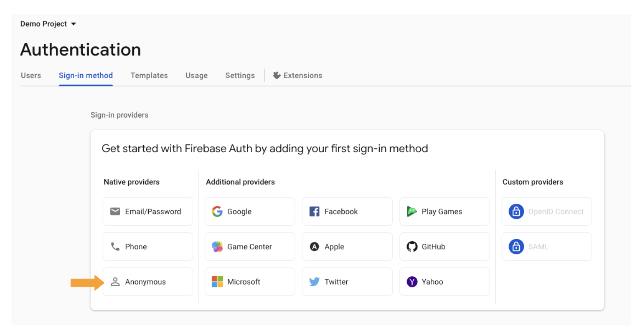This screenshot has height=334, width=644.
Task: Click the OpenID Connect lock icon
Action: pyautogui.click(x=516, y=212)
